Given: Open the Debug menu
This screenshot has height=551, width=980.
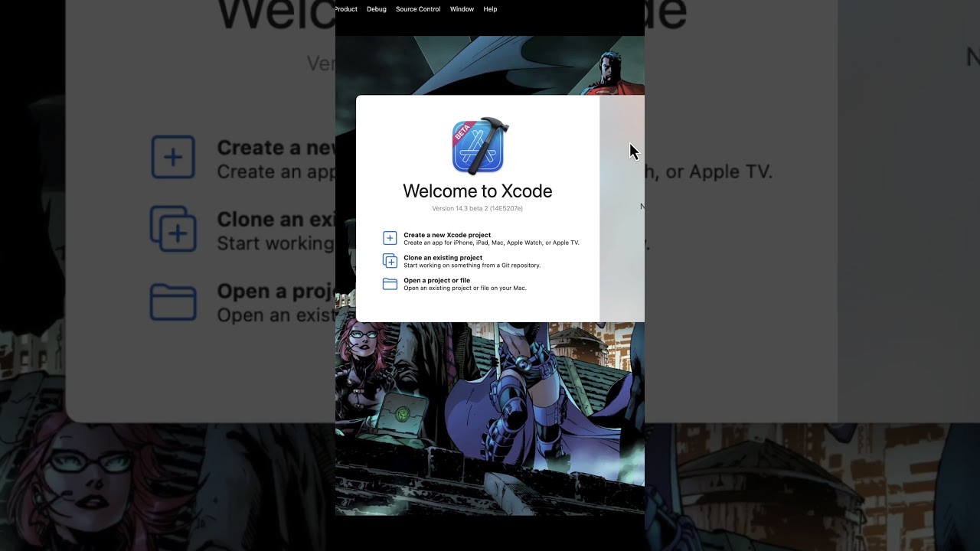Looking at the screenshot, I should (x=377, y=9).
